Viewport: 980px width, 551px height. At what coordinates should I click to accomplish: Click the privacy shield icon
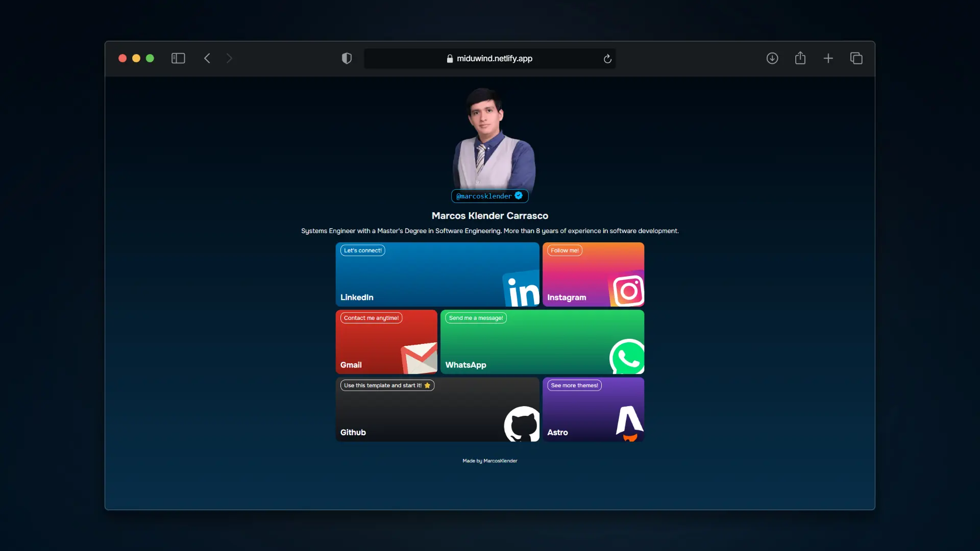[347, 58]
